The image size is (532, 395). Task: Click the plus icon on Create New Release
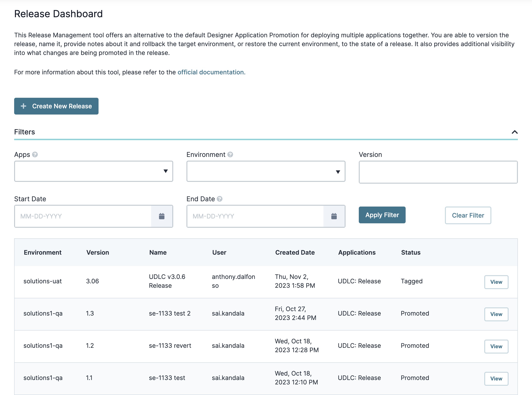(23, 106)
